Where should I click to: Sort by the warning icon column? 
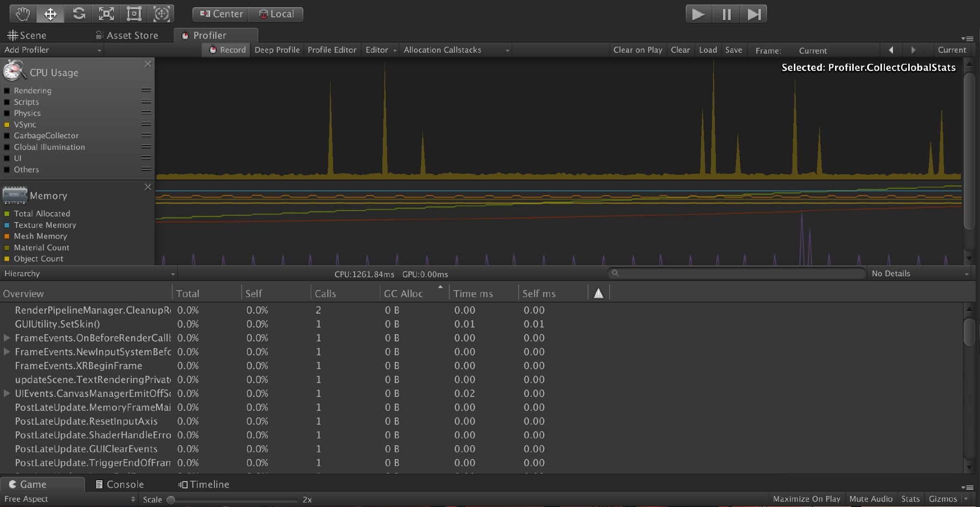(x=599, y=293)
